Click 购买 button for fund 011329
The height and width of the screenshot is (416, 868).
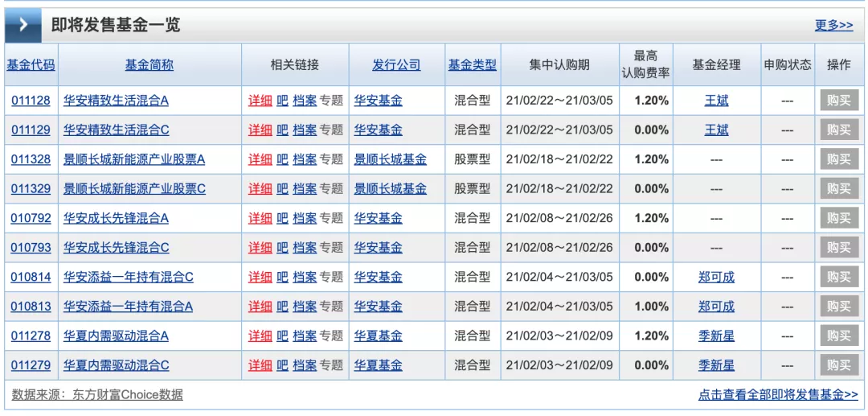click(x=839, y=189)
